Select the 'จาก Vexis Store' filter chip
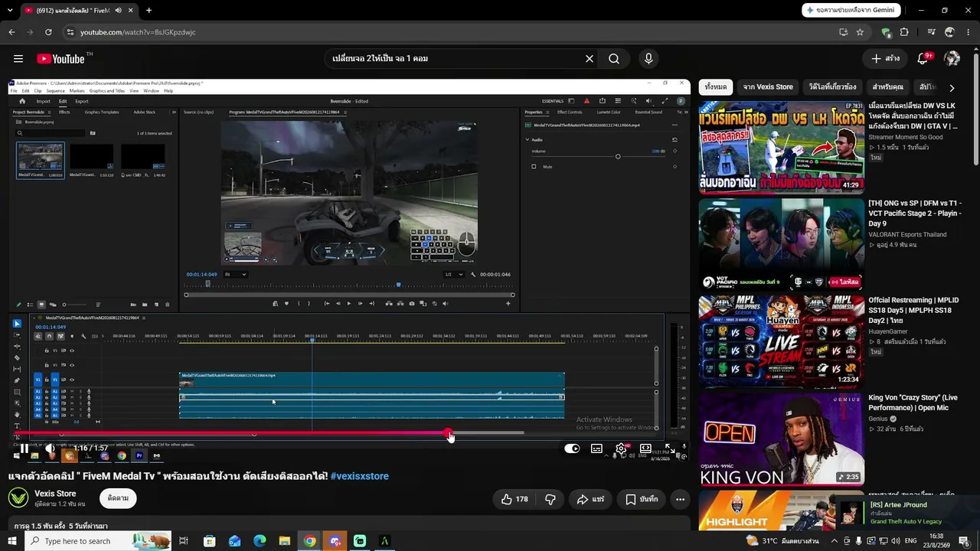 [768, 87]
